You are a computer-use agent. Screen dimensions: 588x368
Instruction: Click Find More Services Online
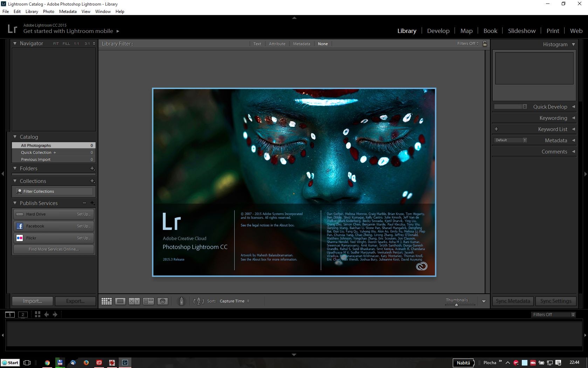54,249
